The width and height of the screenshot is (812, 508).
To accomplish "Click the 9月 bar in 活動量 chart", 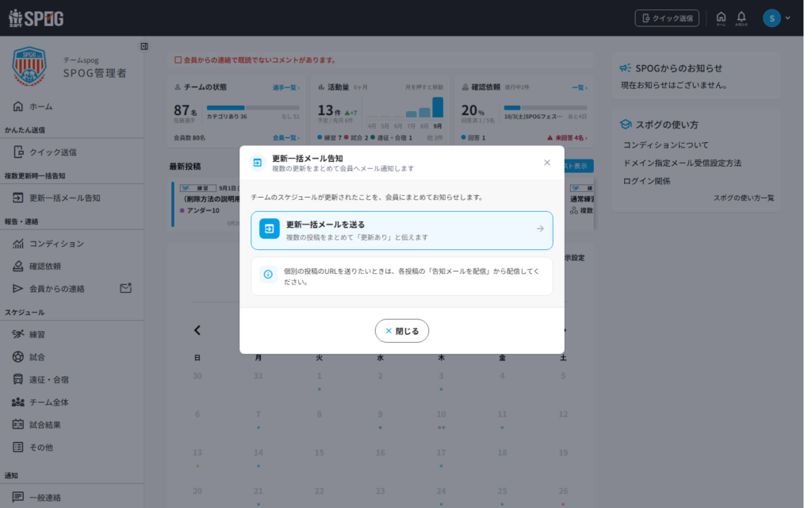I will (x=438, y=108).
